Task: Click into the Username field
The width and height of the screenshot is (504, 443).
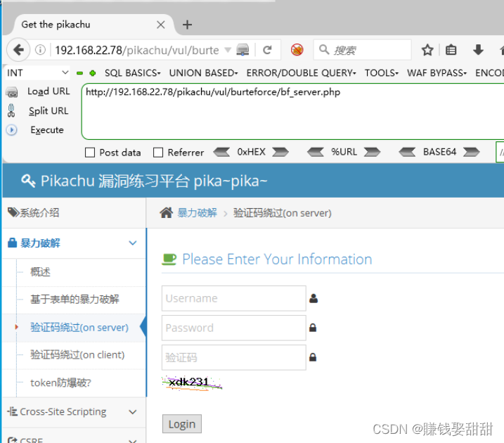Action: click(x=233, y=298)
